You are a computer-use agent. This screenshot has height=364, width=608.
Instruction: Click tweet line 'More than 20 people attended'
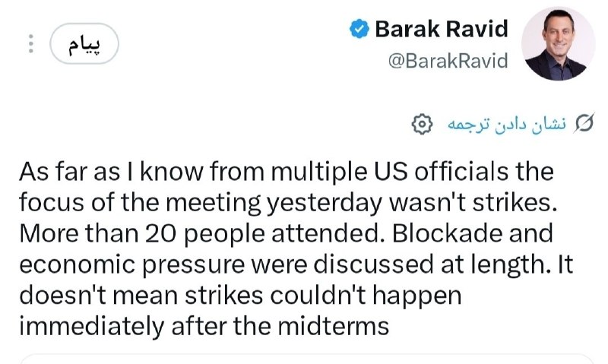click(x=286, y=234)
